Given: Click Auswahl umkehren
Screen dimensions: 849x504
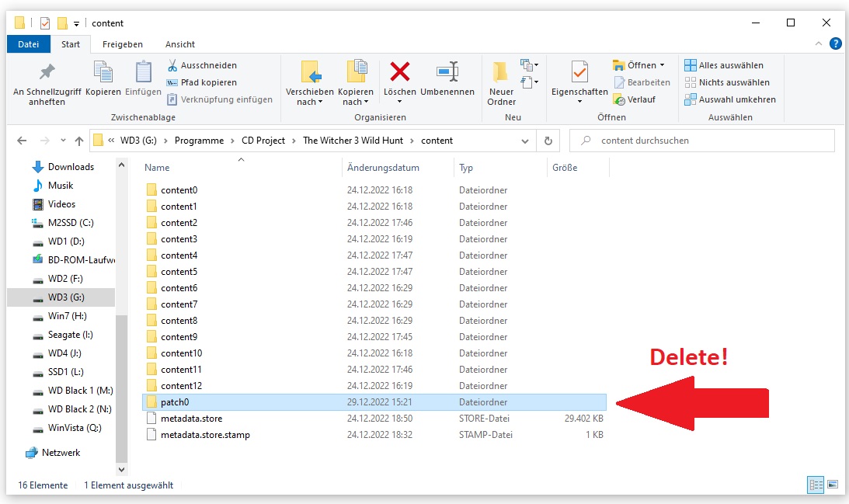Looking at the screenshot, I should [730, 99].
